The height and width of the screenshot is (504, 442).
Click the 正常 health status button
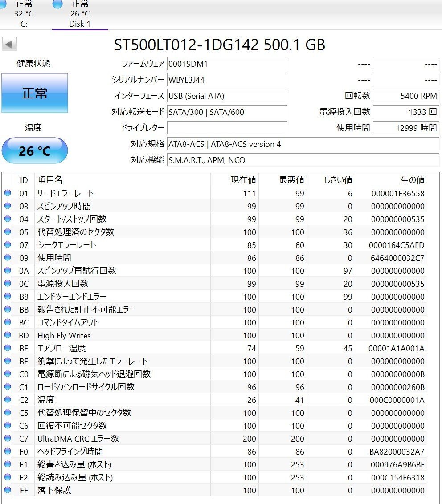pos(35,93)
